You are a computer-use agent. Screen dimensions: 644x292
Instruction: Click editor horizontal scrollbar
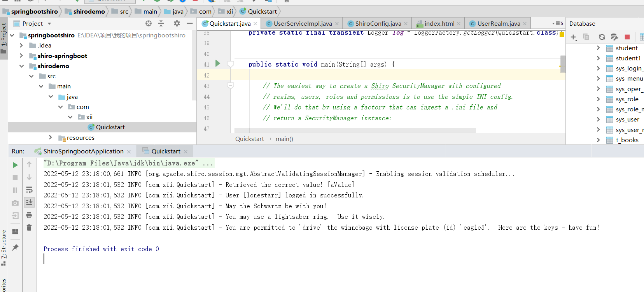355,130
